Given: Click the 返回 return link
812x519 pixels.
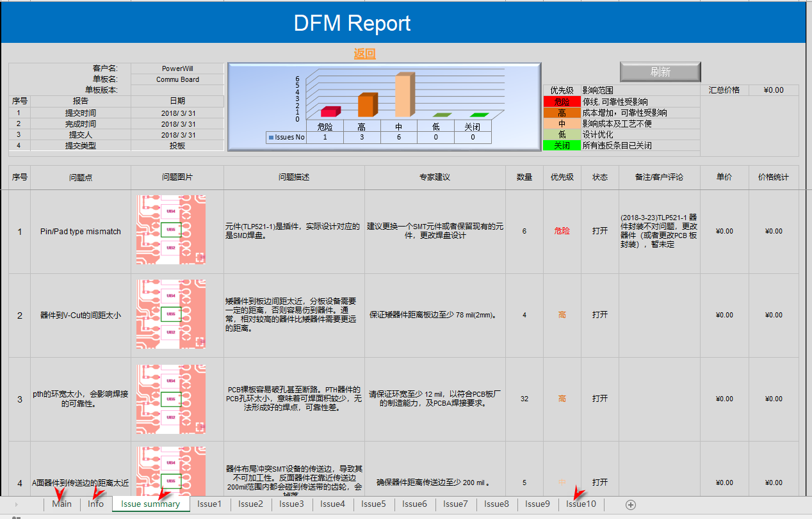Looking at the screenshot, I should pos(365,54).
